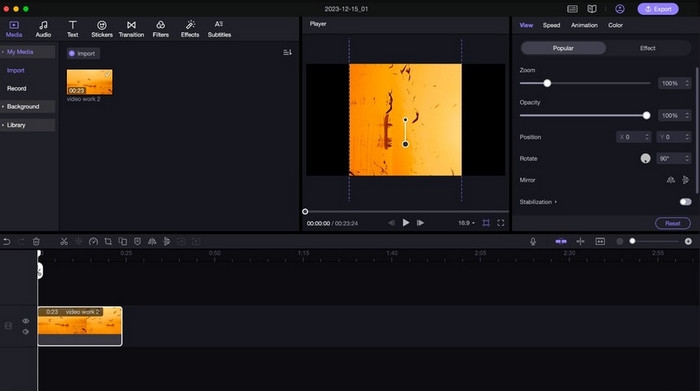The height and width of the screenshot is (391, 700).
Task: Zoom out timeline with minus button
Action: click(x=620, y=241)
